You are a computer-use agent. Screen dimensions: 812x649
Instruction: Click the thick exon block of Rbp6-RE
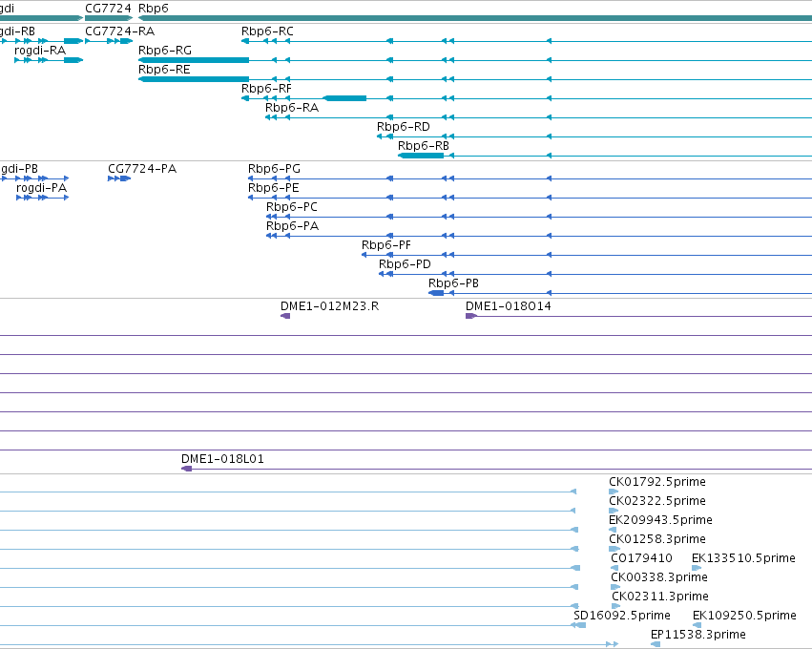point(194,79)
